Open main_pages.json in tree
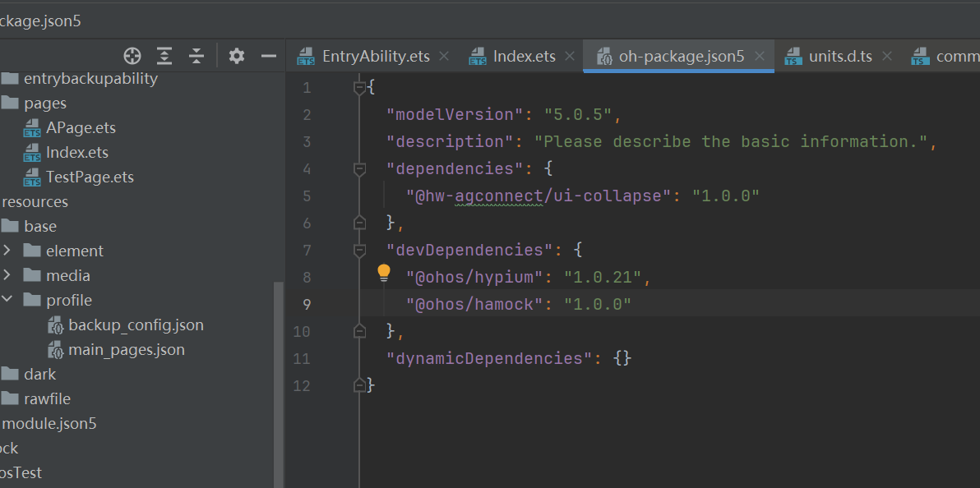The image size is (980, 488). [127, 350]
